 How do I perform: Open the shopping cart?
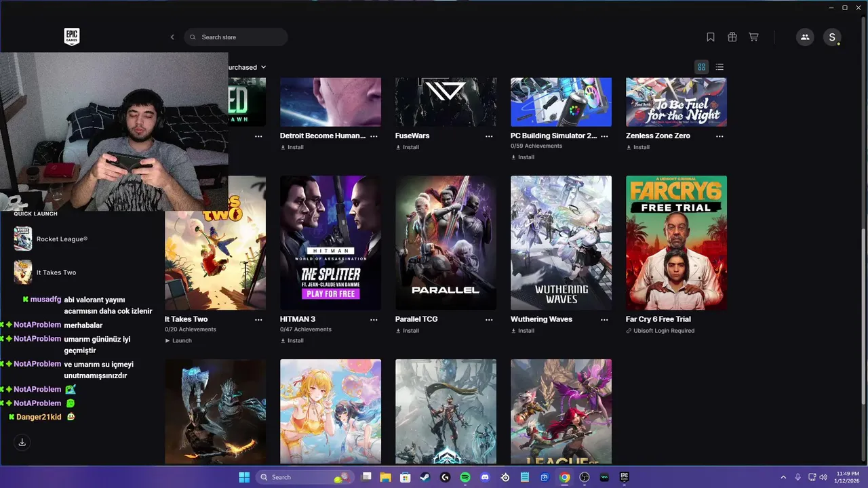(x=753, y=37)
